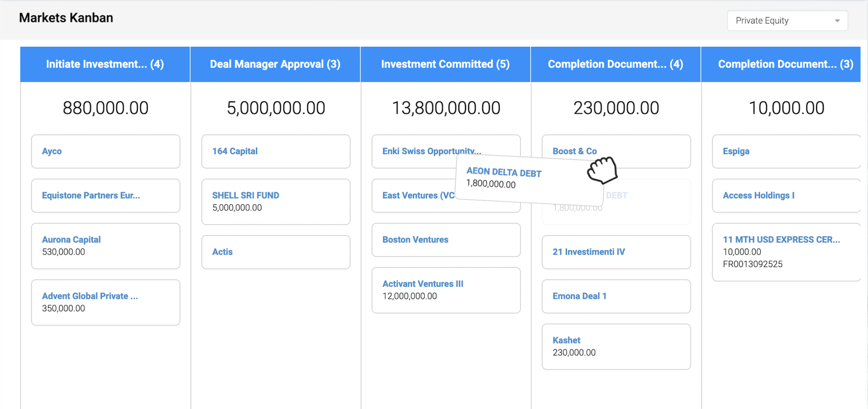Select the Completion Document (4) column header
This screenshot has width=868, height=409.
(x=616, y=64)
